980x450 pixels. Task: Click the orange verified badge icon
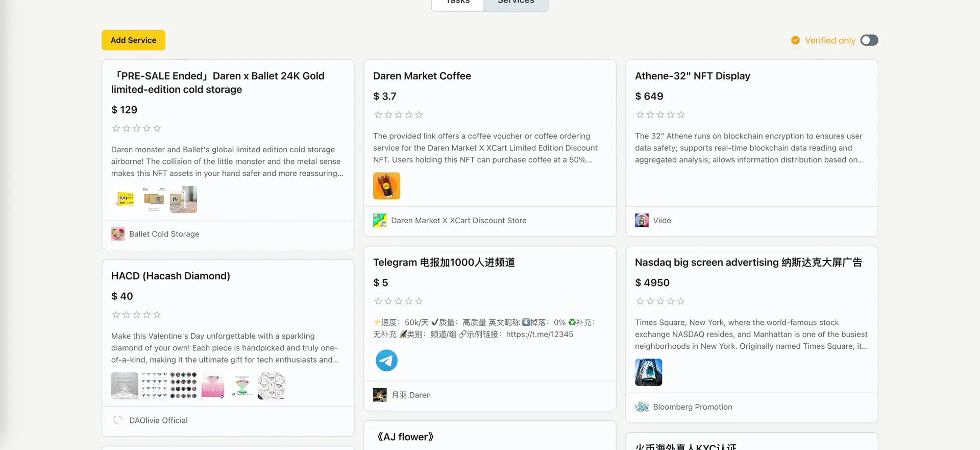(x=795, y=40)
